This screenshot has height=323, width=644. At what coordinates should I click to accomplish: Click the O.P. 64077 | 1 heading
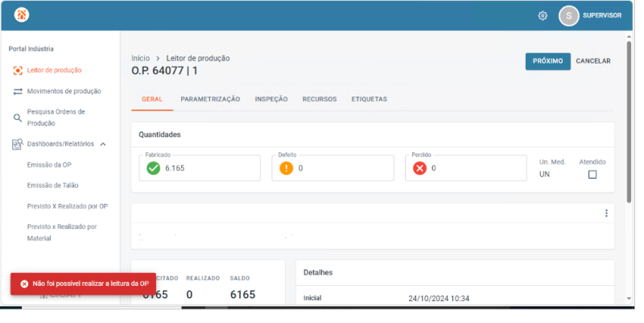[x=164, y=71]
